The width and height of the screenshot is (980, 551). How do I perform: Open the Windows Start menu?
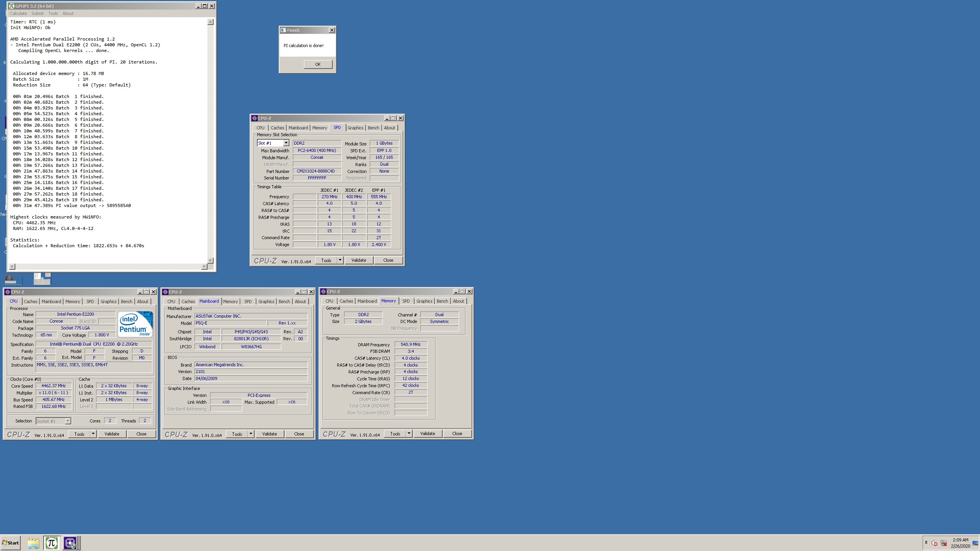[x=11, y=543]
